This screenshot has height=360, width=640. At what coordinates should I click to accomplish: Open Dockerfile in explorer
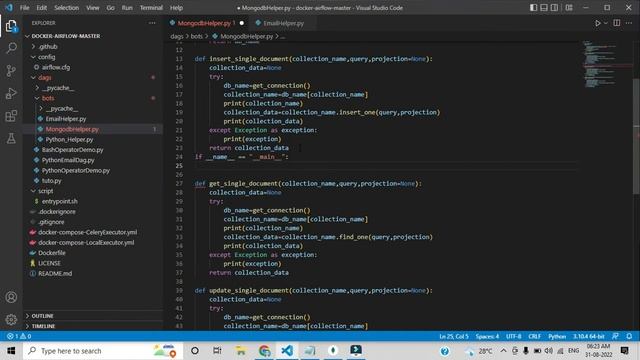click(51, 253)
